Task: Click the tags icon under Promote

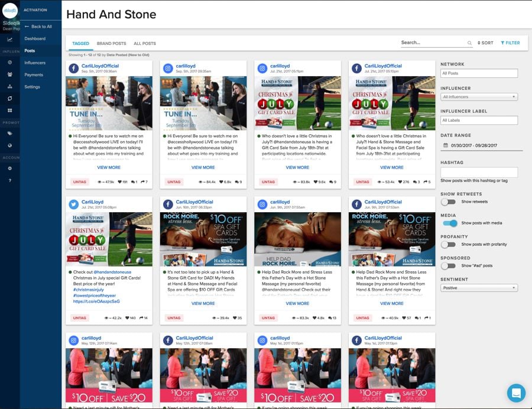Action: click(x=10, y=134)
